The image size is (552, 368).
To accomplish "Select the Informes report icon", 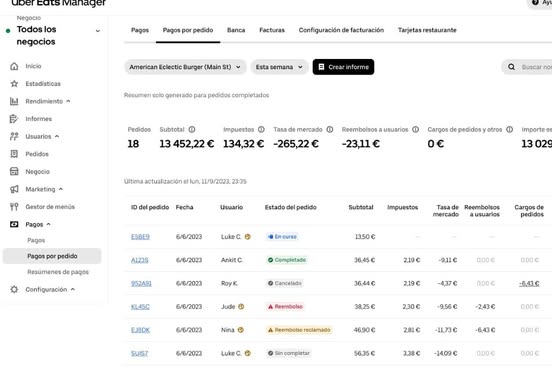I will tap(14, 119).
